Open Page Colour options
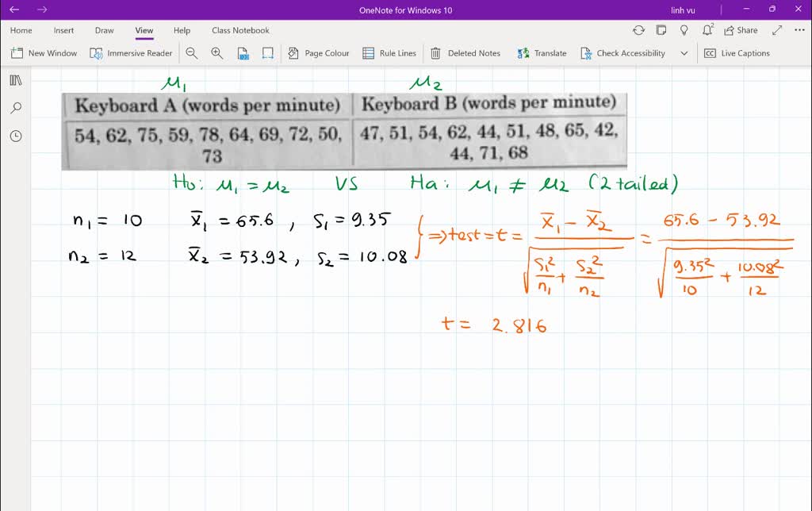The height and width of the screenshot is (511, 812). [x=318, y=53]
